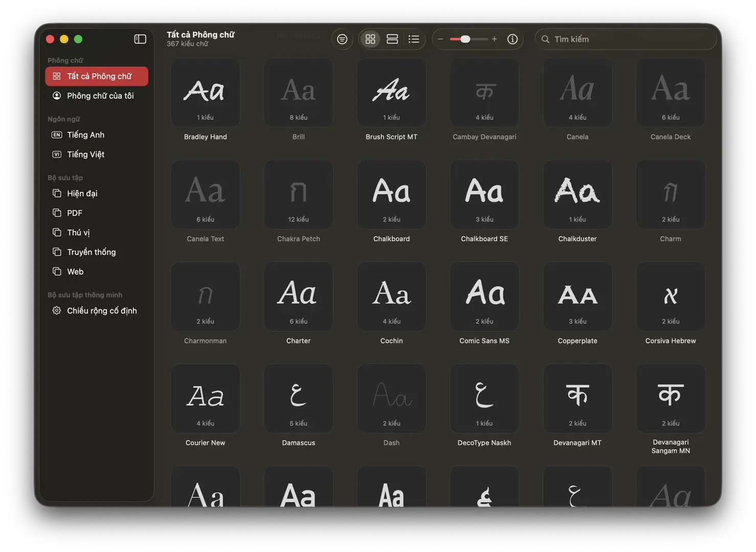Switch to list view
The image size is (756, 552).
(414, 39)
